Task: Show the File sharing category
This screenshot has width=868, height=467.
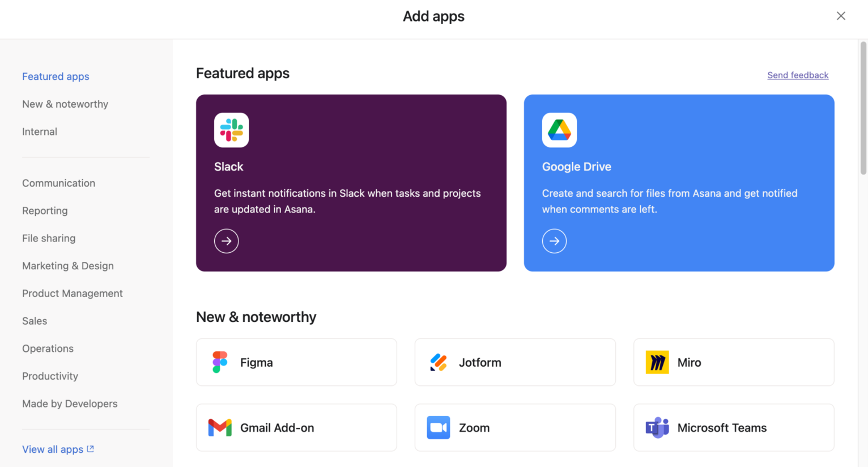Action: coord(49,238)
